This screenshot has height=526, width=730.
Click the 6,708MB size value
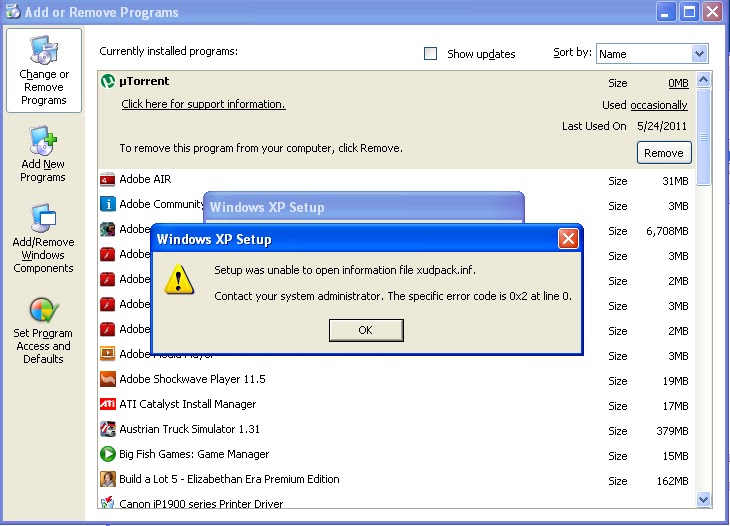667,231
